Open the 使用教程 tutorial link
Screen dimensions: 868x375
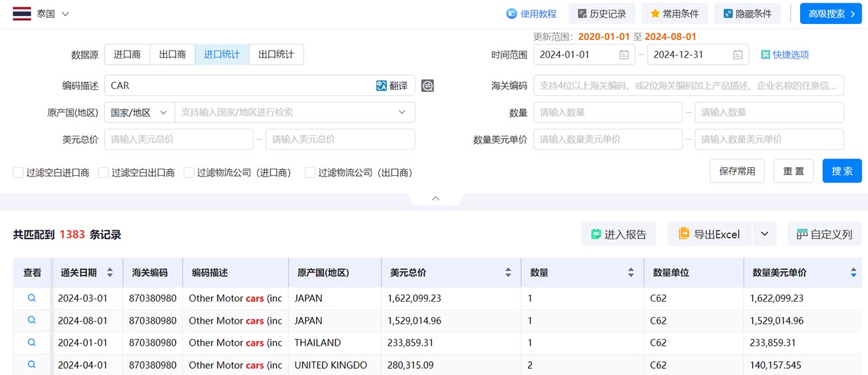tap(531, 14)
